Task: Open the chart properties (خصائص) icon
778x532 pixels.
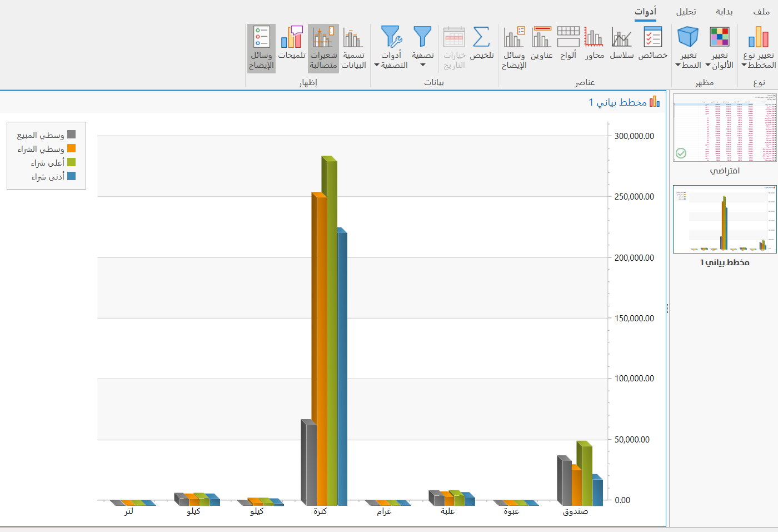Action: [652, 38]
